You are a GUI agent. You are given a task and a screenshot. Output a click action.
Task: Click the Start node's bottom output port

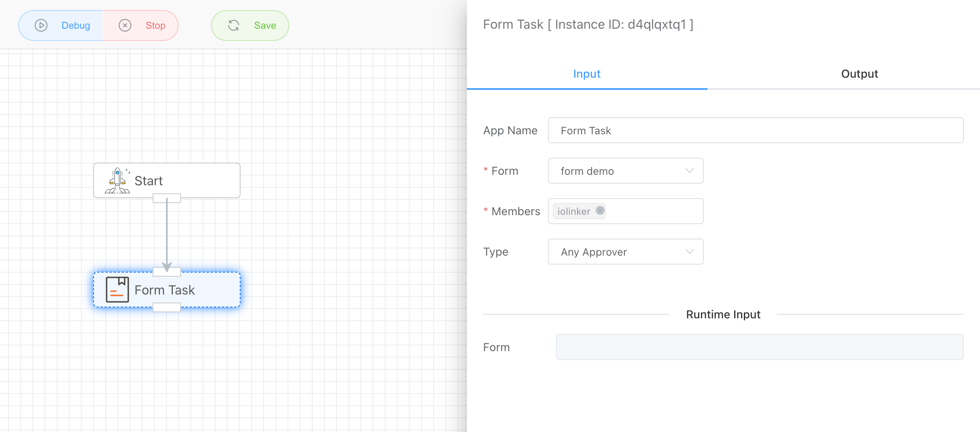[x=166, y=198]
